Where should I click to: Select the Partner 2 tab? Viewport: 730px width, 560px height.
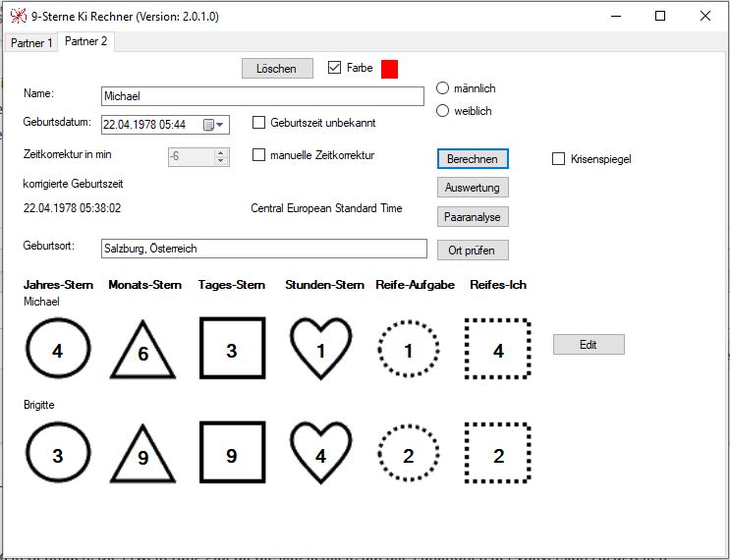pyautogui.click(x=87, y=41)
